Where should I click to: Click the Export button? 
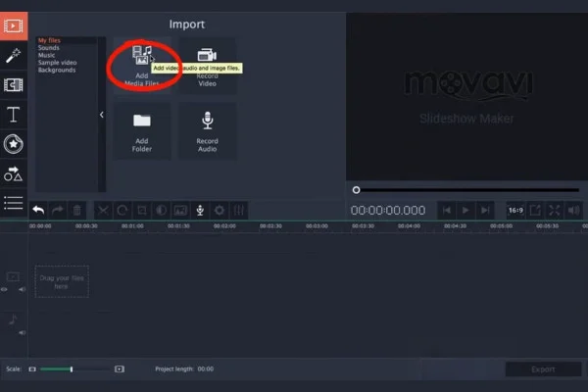543,369
